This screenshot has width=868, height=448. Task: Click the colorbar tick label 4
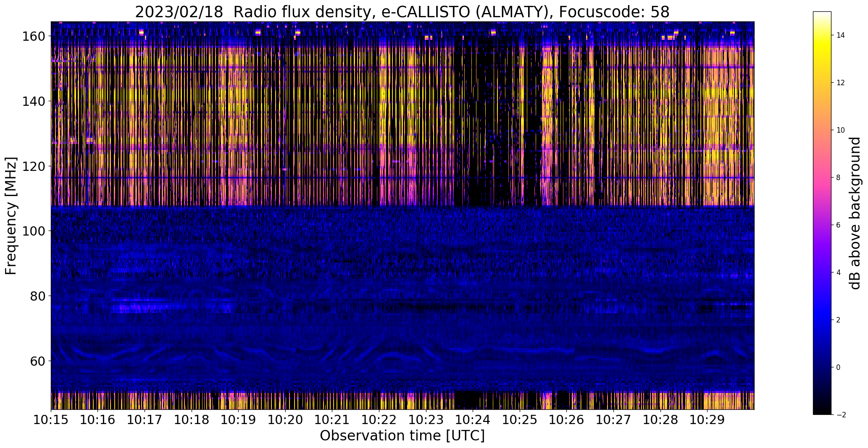coord(839,272)
